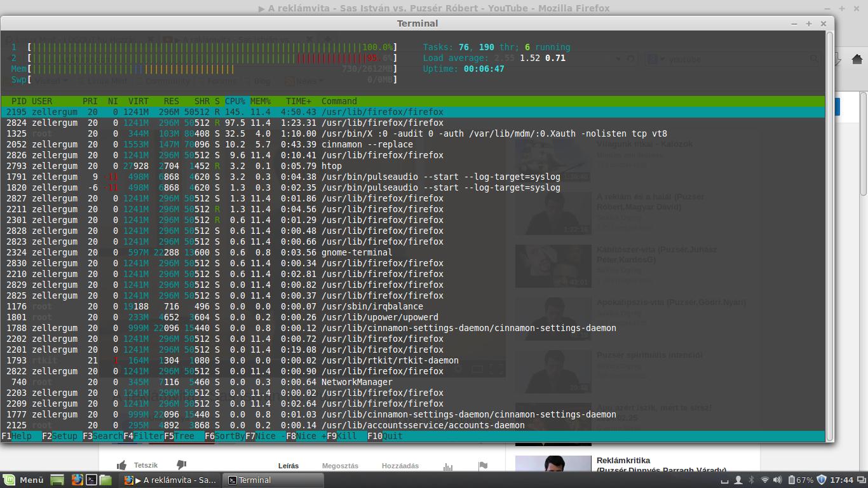
Task: Sort by the Command column header
Action: click(339, 101)
